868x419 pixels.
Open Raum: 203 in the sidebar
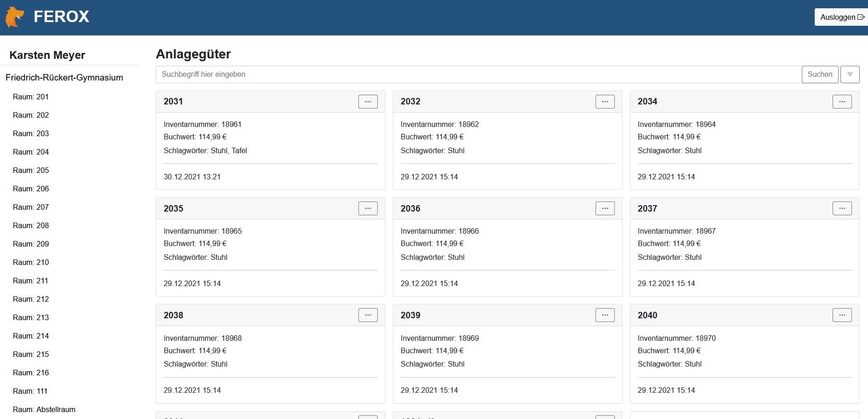[x=31, y=133]
